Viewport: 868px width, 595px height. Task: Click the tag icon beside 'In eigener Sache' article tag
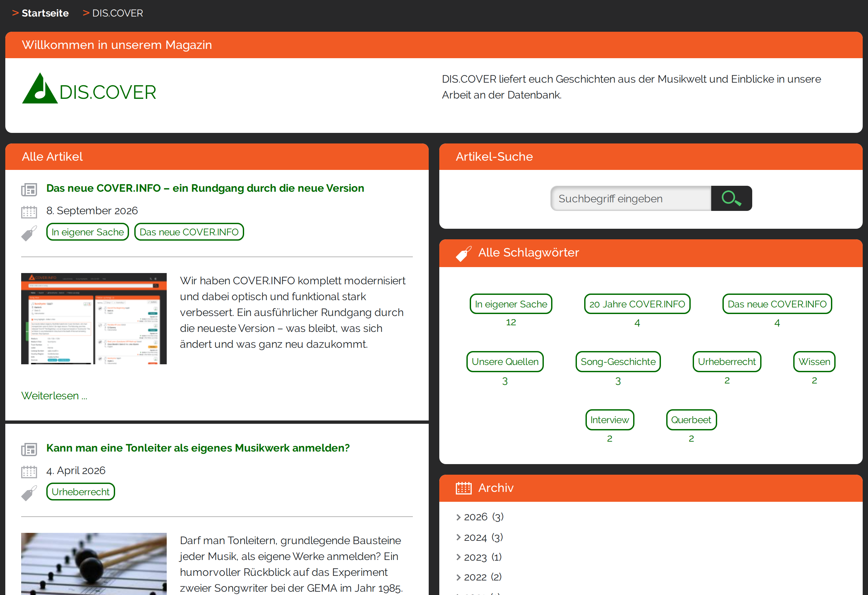pyautogui.click(x=29, y=233)
